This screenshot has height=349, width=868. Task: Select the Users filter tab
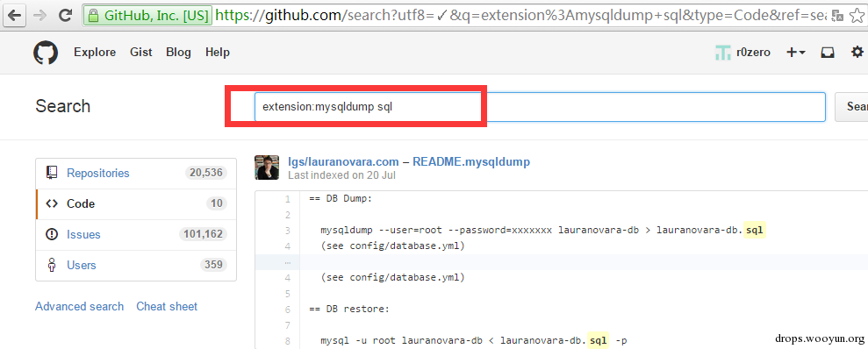pyautogui.click(x=136, y=265)
